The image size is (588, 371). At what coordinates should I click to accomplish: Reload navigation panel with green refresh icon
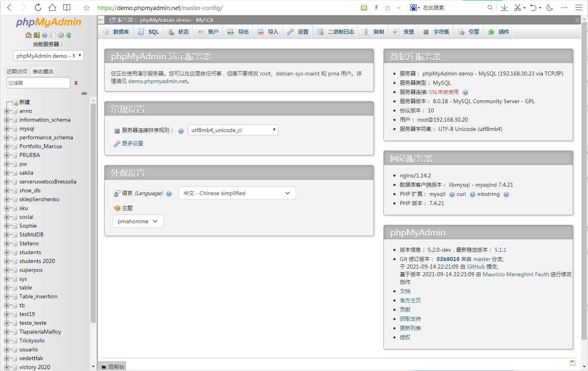click(69, 35)
